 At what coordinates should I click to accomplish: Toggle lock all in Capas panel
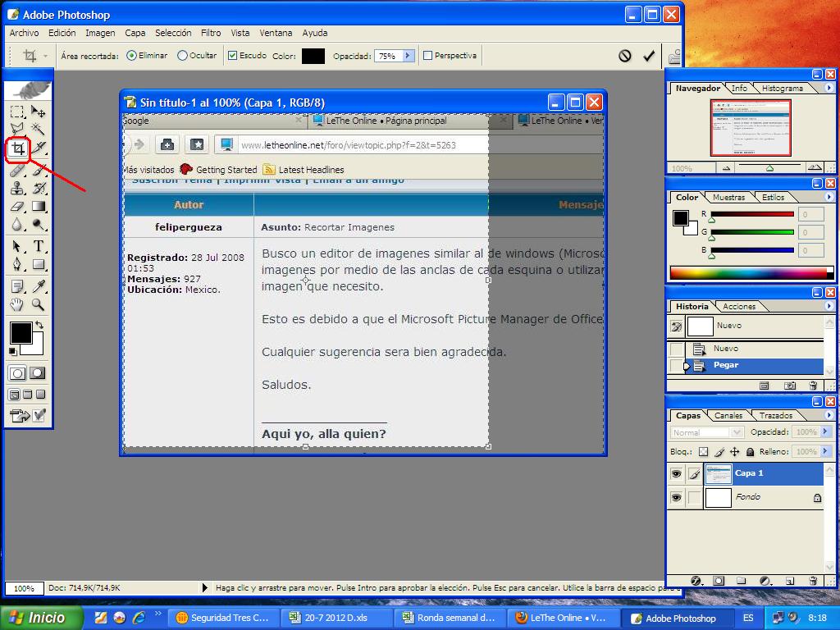point(750,452)
